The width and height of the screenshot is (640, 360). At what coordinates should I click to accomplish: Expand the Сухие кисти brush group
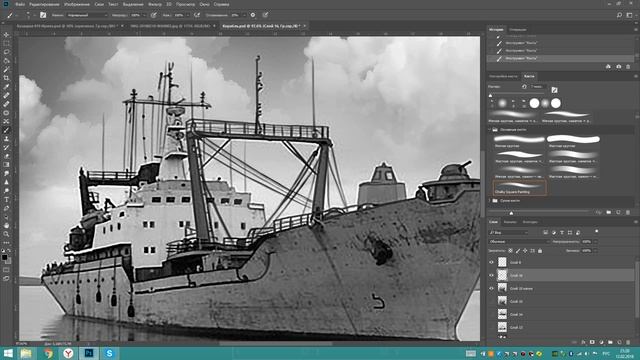click(x=489, y=200)
